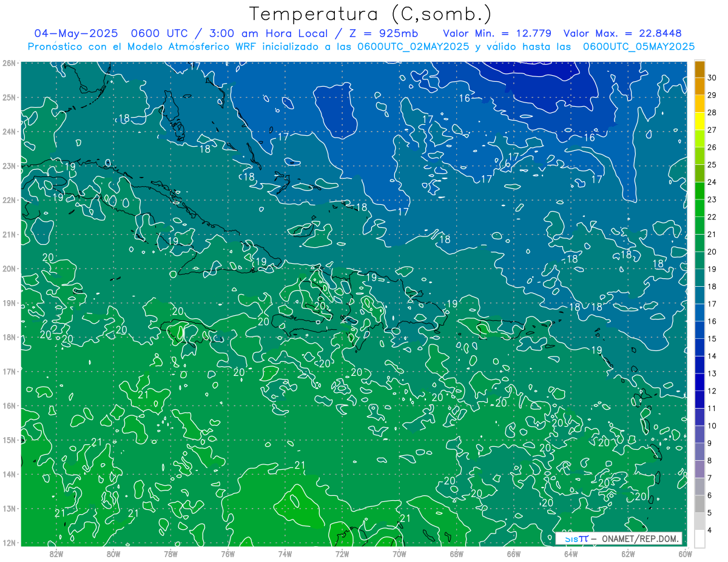Click the 70W longitude axis label
Image resolution: width=728 pixels, height=562 pixels.
tap(399, 554)
